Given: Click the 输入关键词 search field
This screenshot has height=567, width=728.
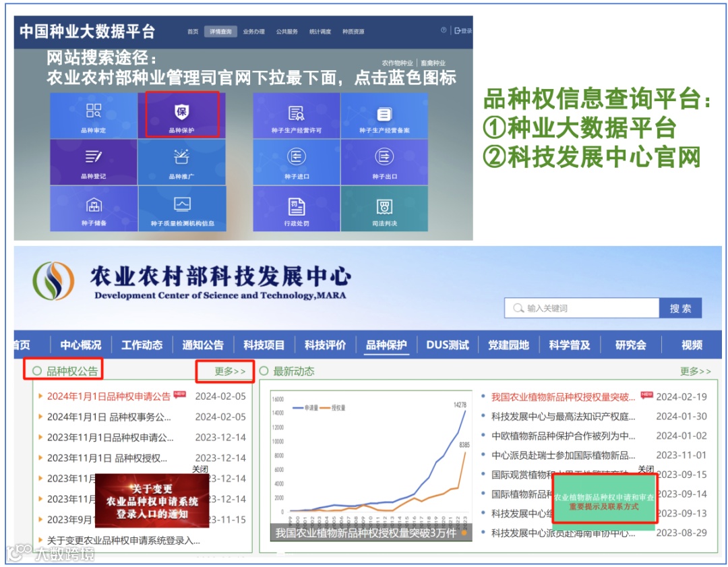Looking at the screenshot, I should click(582, 308).
